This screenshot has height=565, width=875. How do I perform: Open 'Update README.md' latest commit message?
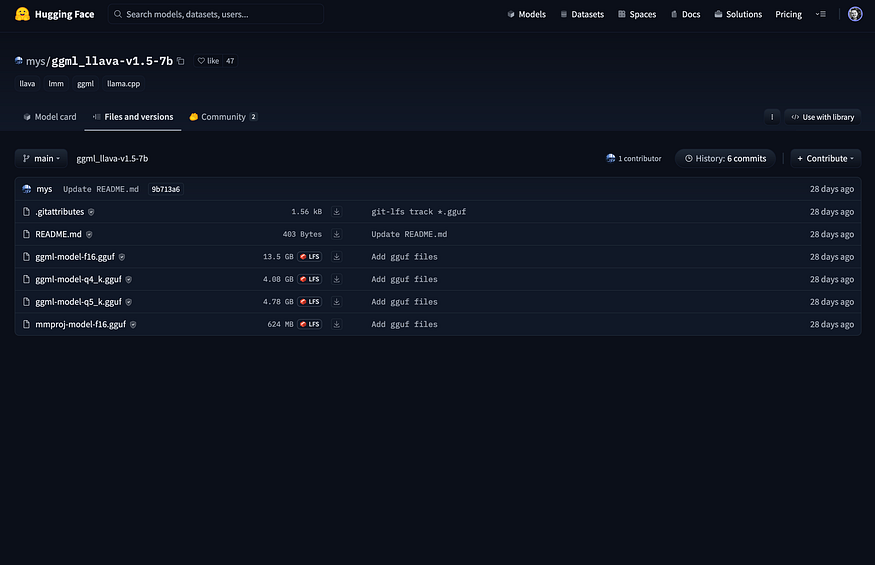pos(101,189)
